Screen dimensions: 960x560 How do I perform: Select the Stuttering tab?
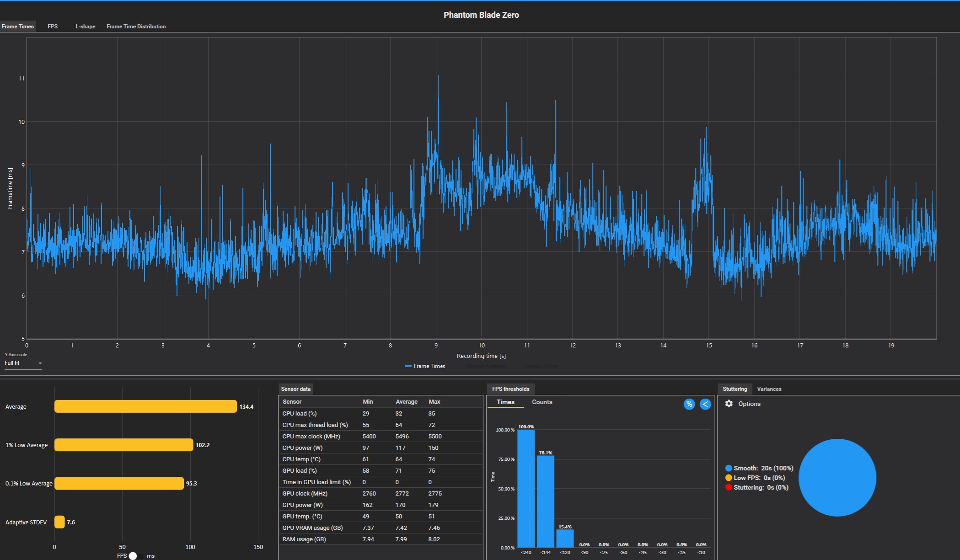[735, 389]
